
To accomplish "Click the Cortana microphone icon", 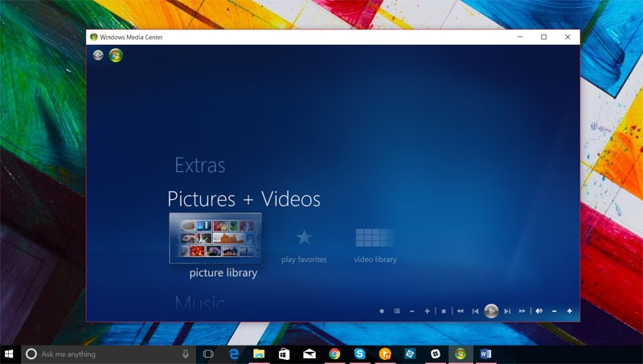I will point(186,354).
